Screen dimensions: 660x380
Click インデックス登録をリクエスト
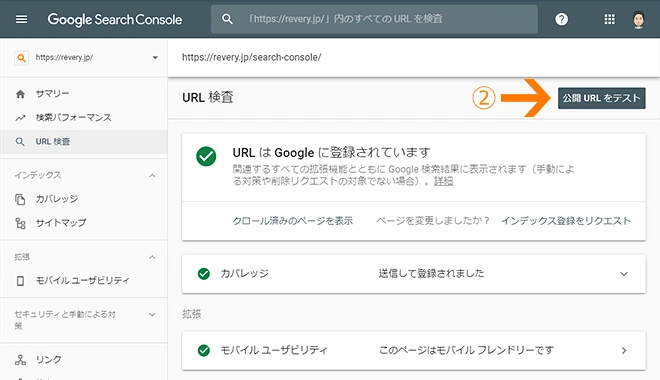click(x=566, y=221)
